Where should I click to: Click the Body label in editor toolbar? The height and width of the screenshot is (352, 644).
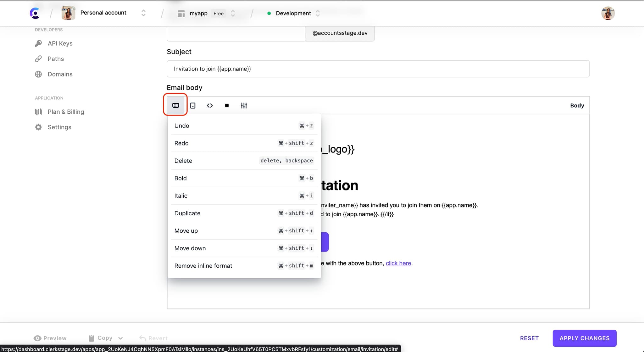[x=577, y=105]
